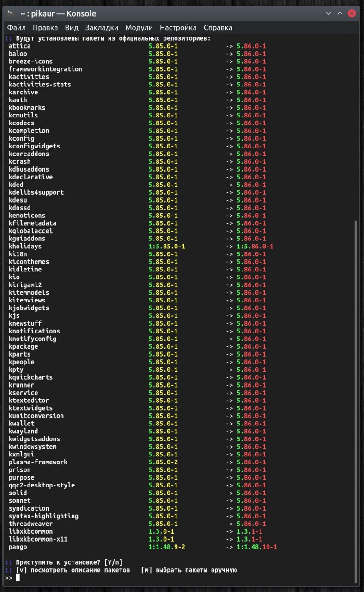Screen dimensions: 364x592
Task: Click the '[m] выбрать пакеты вручную' option text
Action: [x=189, y=570]
